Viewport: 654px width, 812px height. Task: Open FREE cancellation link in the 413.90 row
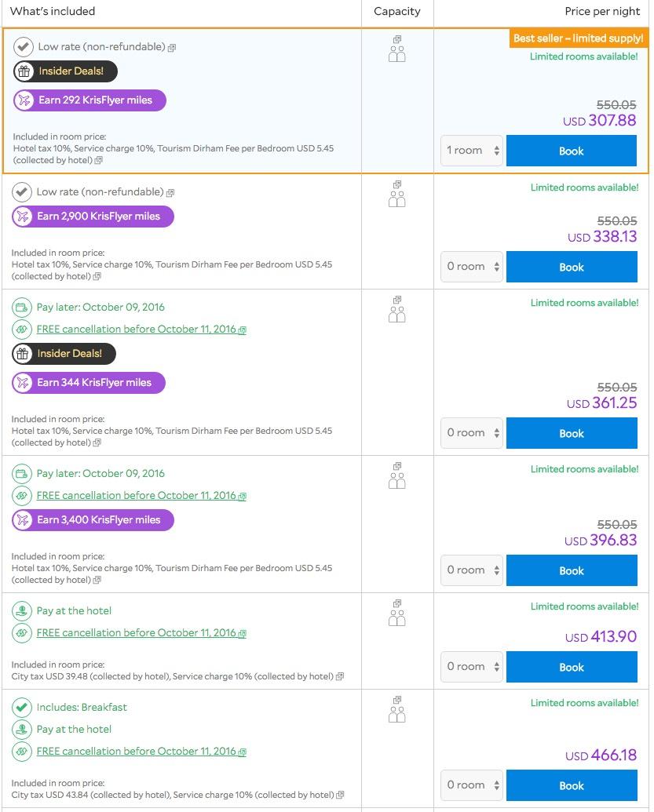point(137,633)
